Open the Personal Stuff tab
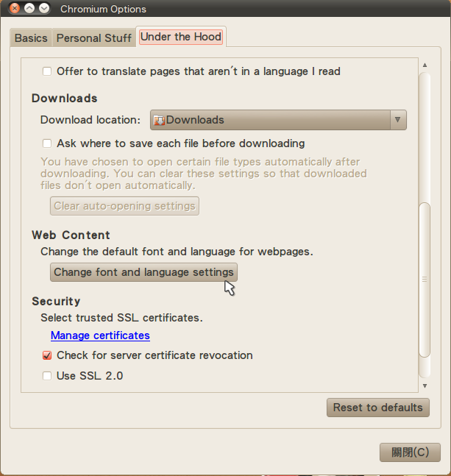This screenshot has height=476, width=451. point(93,38)
